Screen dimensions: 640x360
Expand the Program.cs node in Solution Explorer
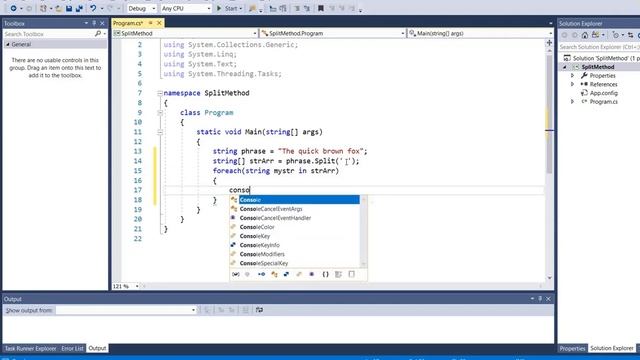[572, 102]
